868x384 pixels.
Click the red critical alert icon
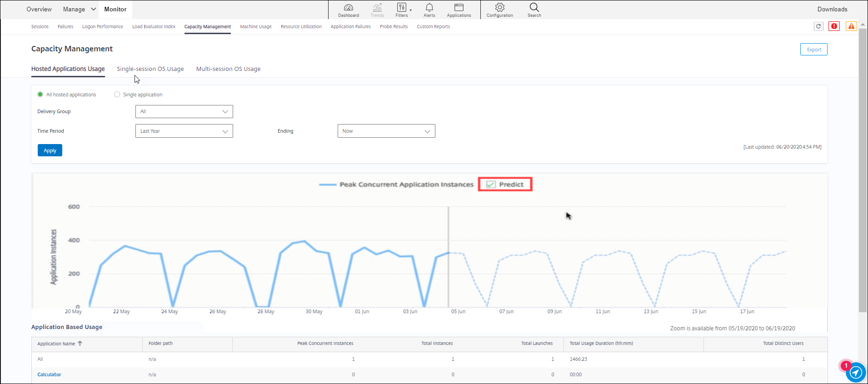(834, 26)
